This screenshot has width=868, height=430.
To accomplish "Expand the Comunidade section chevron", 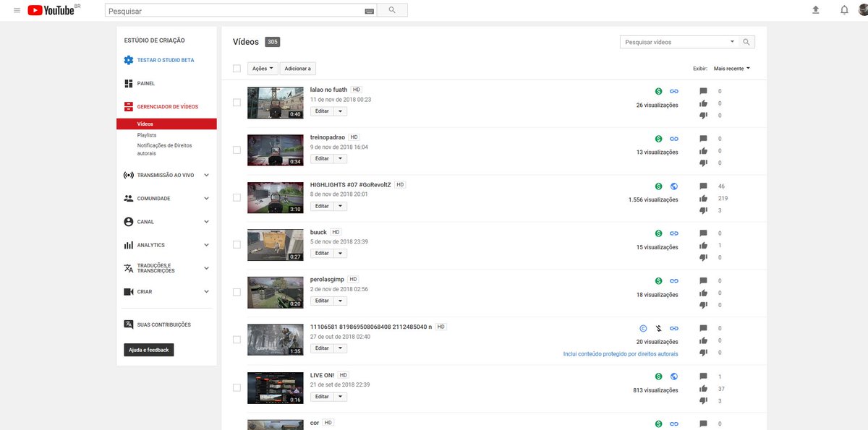I will coord(206,198).
